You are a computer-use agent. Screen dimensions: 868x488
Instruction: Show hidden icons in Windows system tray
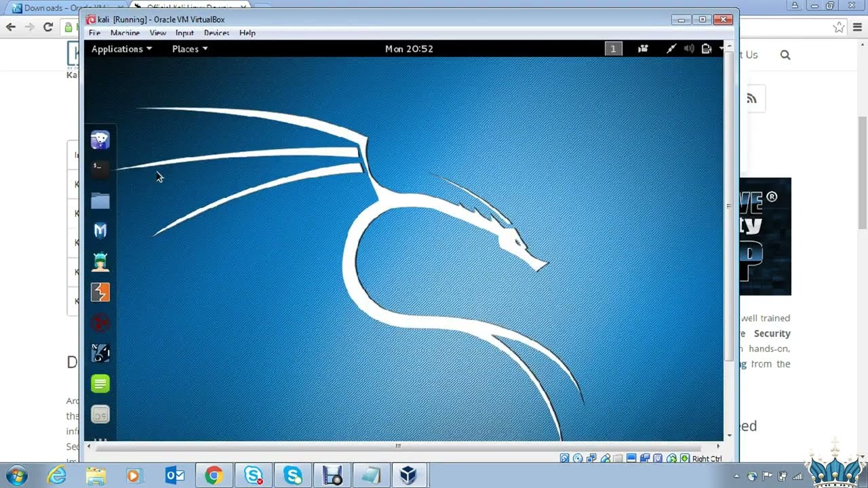point(736,476)
